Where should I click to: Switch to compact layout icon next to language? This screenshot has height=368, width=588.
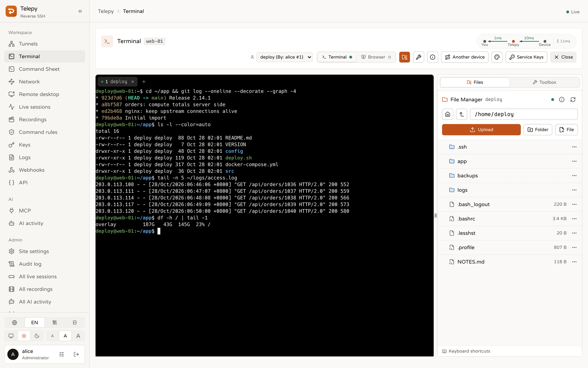(75, 323)
